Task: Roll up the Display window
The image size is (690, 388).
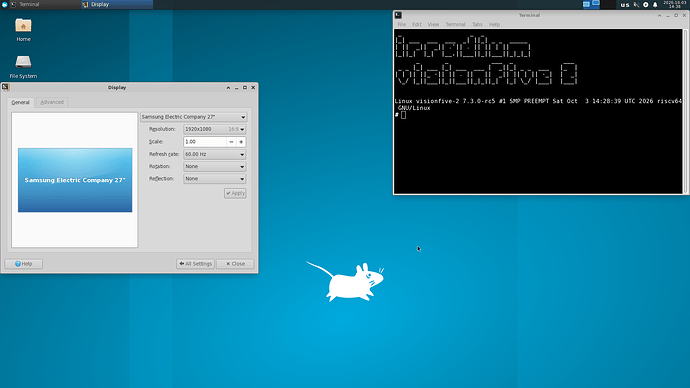Action: click(x=228, y=88)
